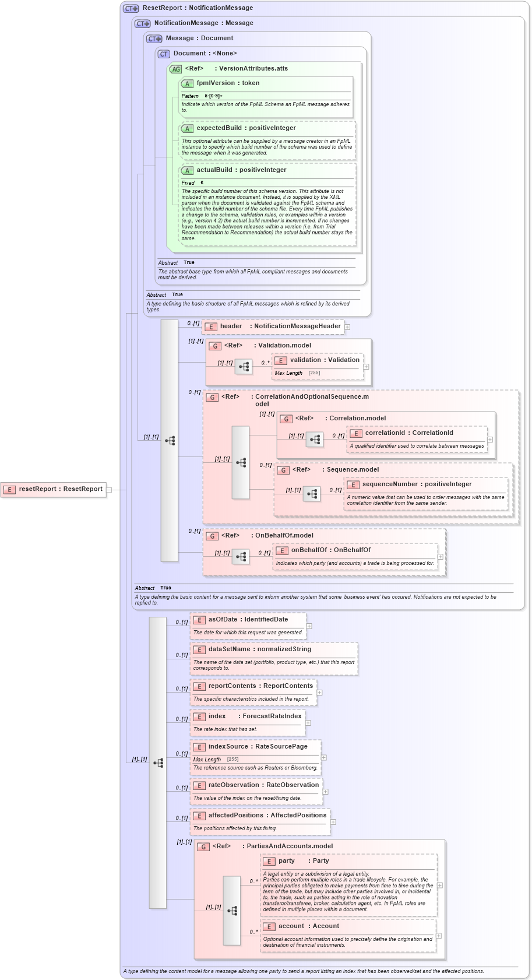This screenshot has width=532, height=980.
Task: Click the sequence compositor inside Correlation.model
Action: [x=315, y=440]
